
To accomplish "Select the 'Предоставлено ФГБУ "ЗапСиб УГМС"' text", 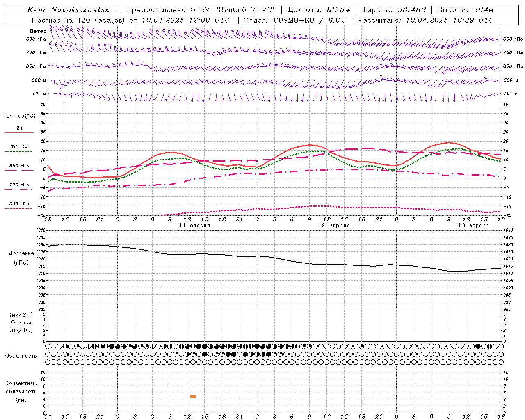I will [x=201, y=10].
